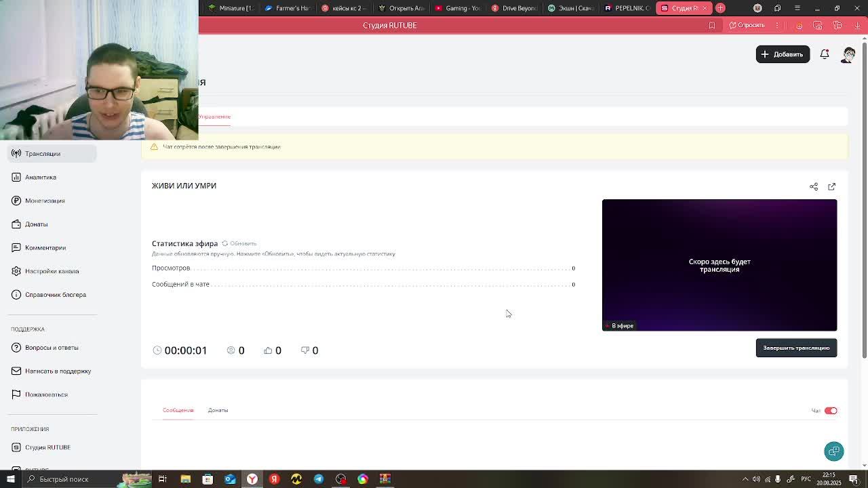The image size is (868, 488).
Task: Open the Вопросы и ответы support link
Action: coord(52,348)
